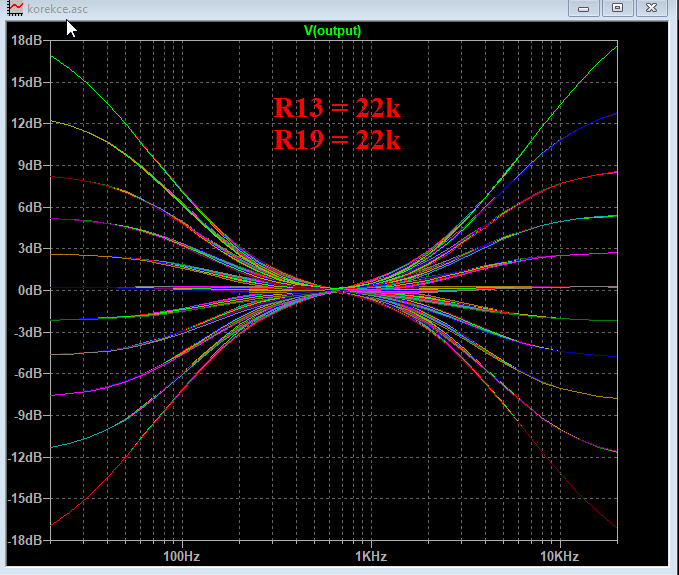
Task: Close the korekce.asc plot window
Action: pos(651,8)
